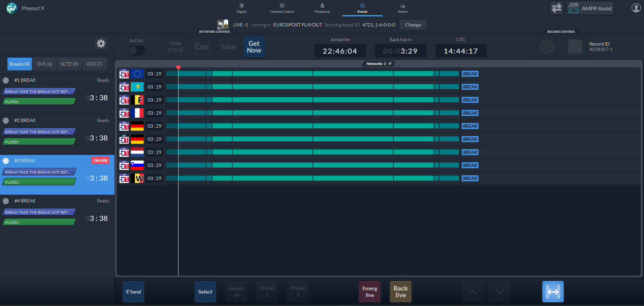This screenshot has width=644, height=306.
Task: Click the European Union flag network icon
Action: click(137, 74)
